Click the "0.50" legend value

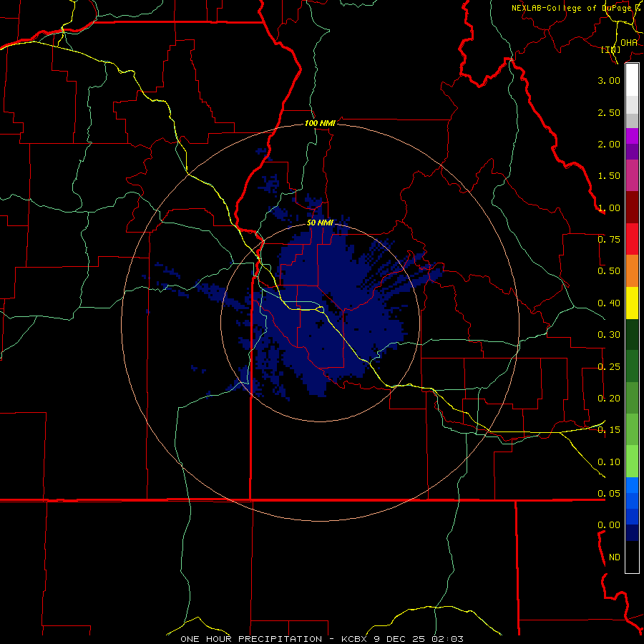(609, 271)
